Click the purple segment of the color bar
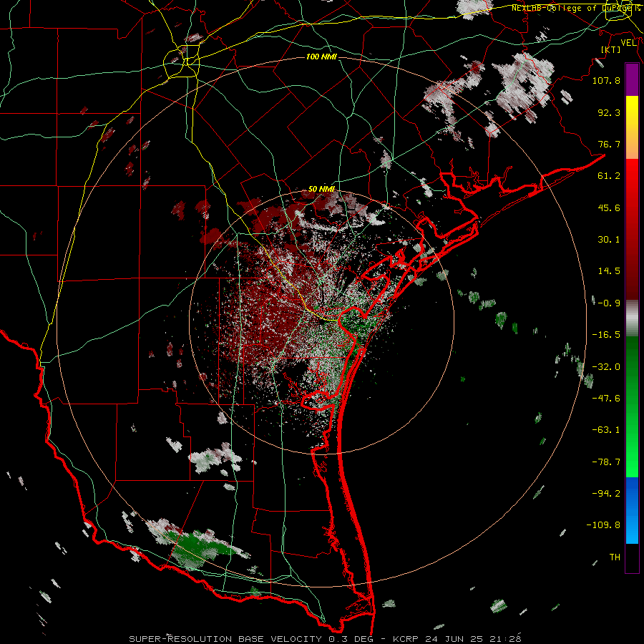 point(632,80)
